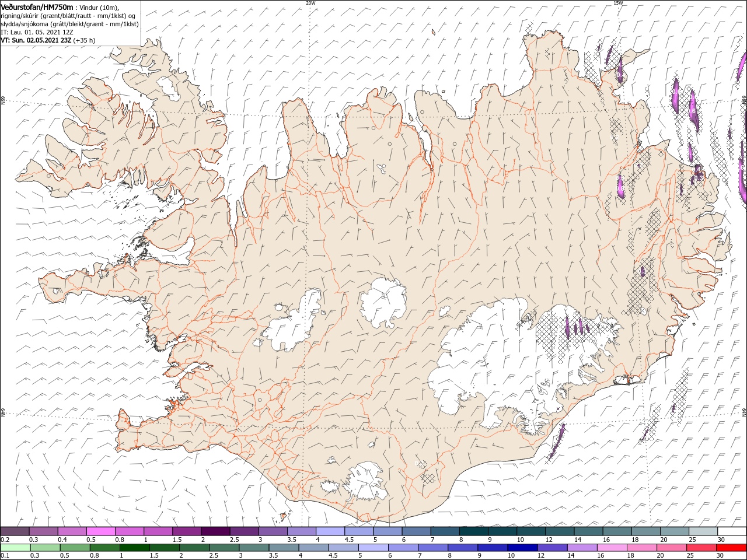Pick the palest grey 25 snow legend swatch
This screenshot has width=747, height=560.
click(x=703, y=531)
